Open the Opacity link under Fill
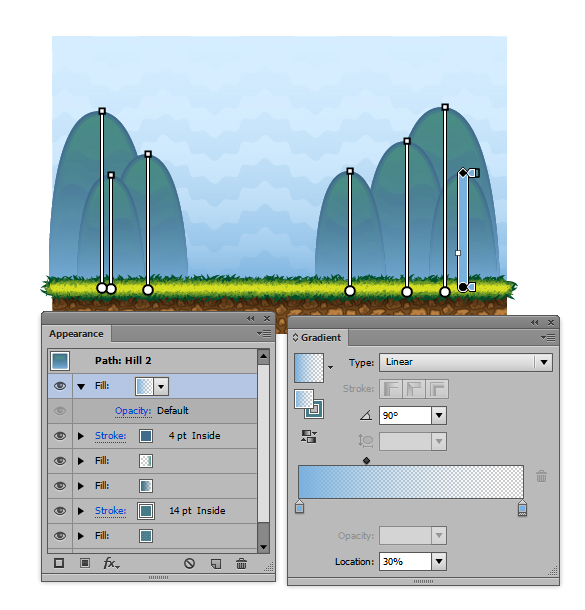The image size is (585, 610). tap(133, 411)
